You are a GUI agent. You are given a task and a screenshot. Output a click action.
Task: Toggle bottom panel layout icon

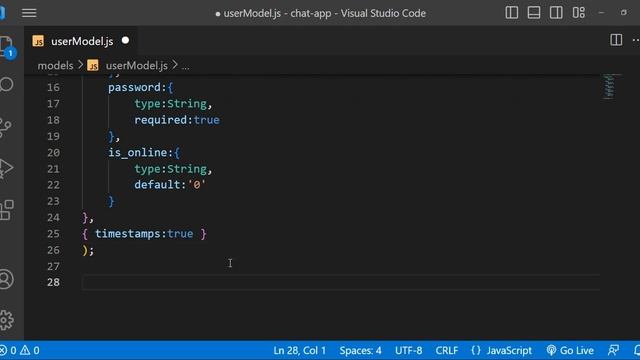coord(534,13)
